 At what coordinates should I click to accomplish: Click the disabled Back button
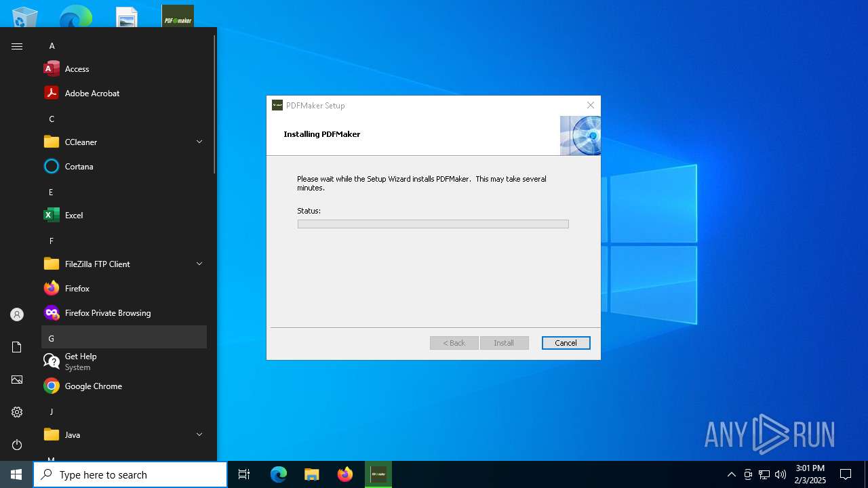pyautogui.click(x=454, y=343)
